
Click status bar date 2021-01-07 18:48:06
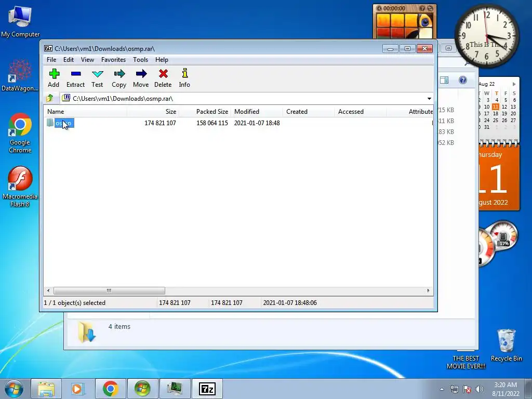coord(290,303)
